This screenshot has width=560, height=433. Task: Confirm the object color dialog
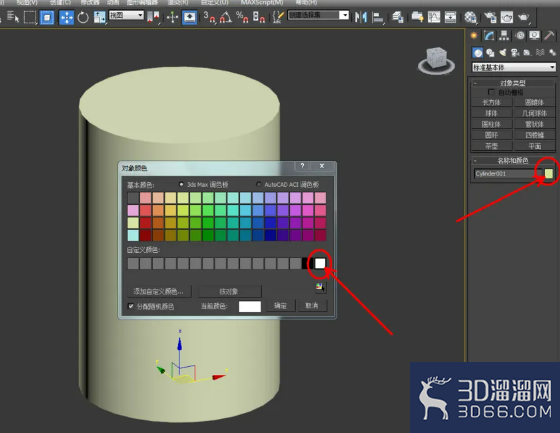[281, 306]
